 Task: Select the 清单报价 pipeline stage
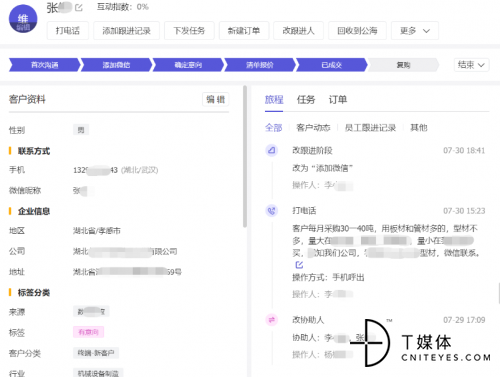coord(260,65)
